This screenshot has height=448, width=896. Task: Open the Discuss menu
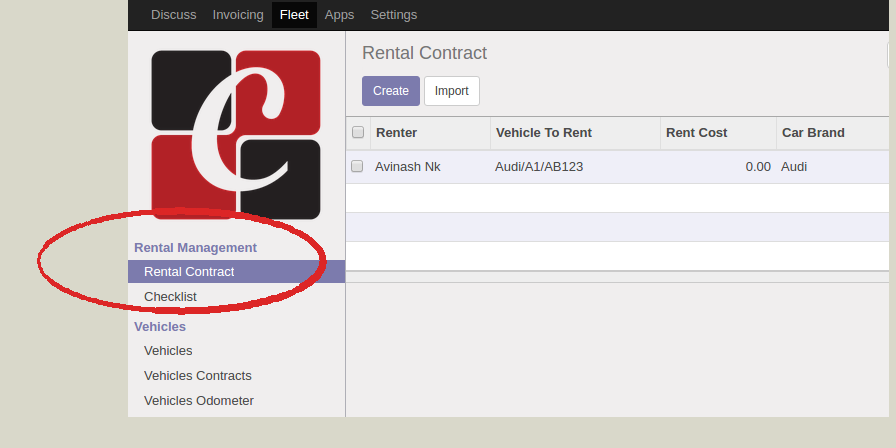click(173, 15)
